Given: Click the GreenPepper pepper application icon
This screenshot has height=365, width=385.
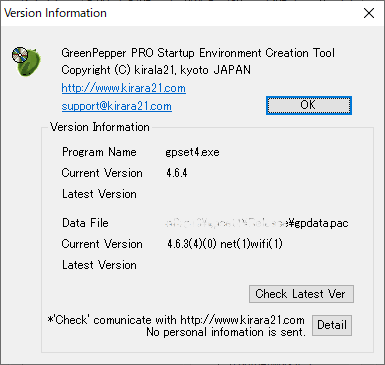Looking at the screenshot, I should pyautogui.click(x=26, y=61).
